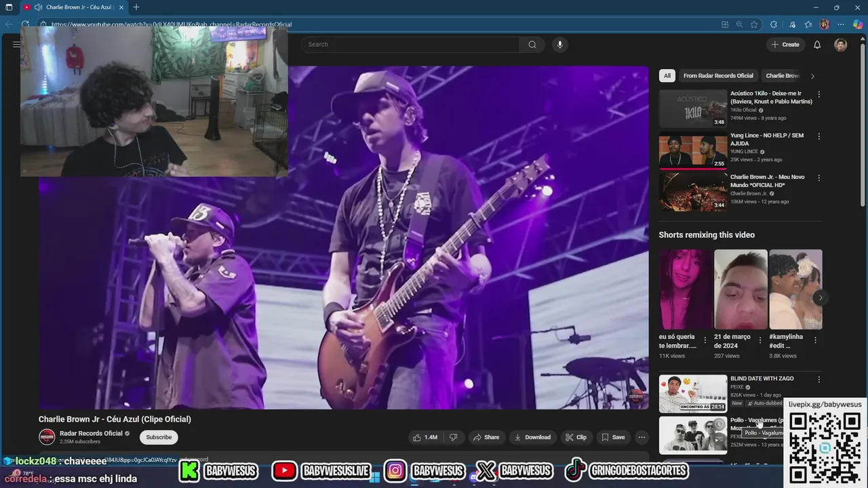Open YouTube notifications bell

point(817,45)
